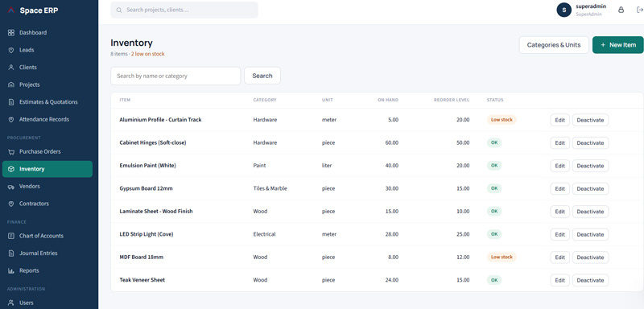Edit MDF Board 18mm item
The image size is (644, 309).
[559, 257]
